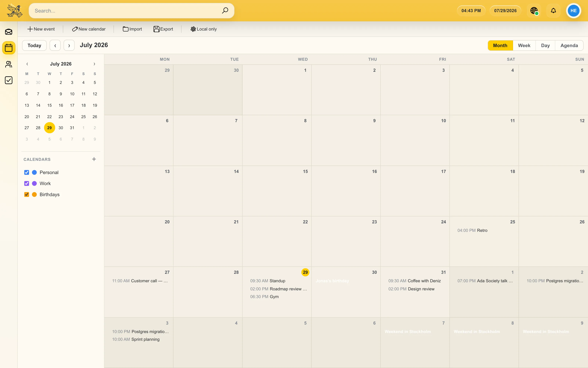Select day 8 in mini calendar
Viewport: 588px width, 368px height.
pos(49,94)
